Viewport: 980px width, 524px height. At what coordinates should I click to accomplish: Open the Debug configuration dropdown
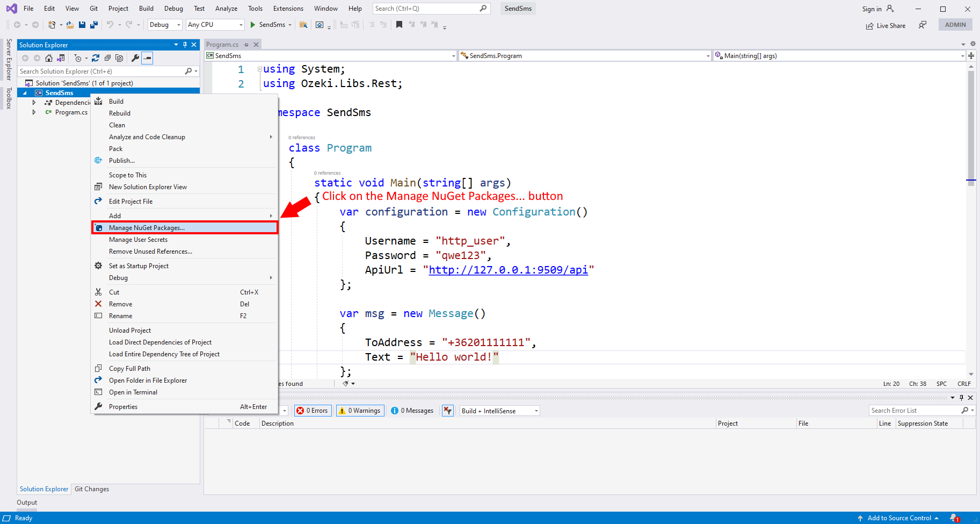pyautogui.click(x=165, y=25)
